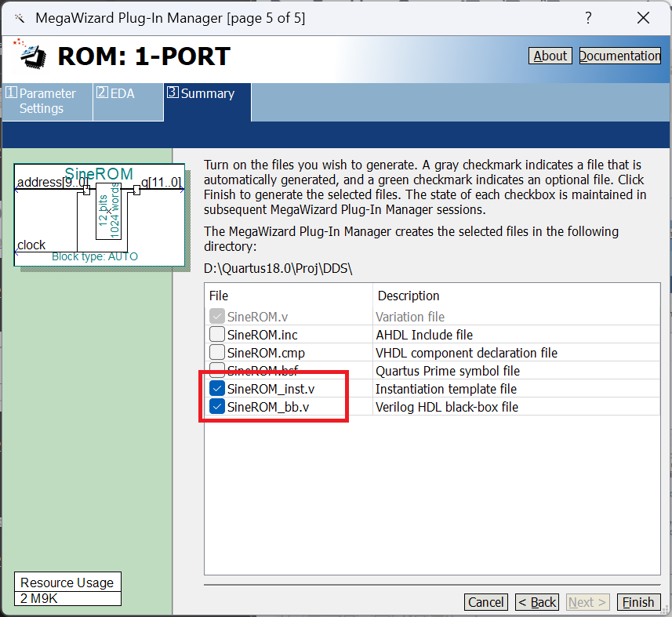Switch to Parameter Settings tab
Viewport: 672px width, 617px height.
pos(47,101)
